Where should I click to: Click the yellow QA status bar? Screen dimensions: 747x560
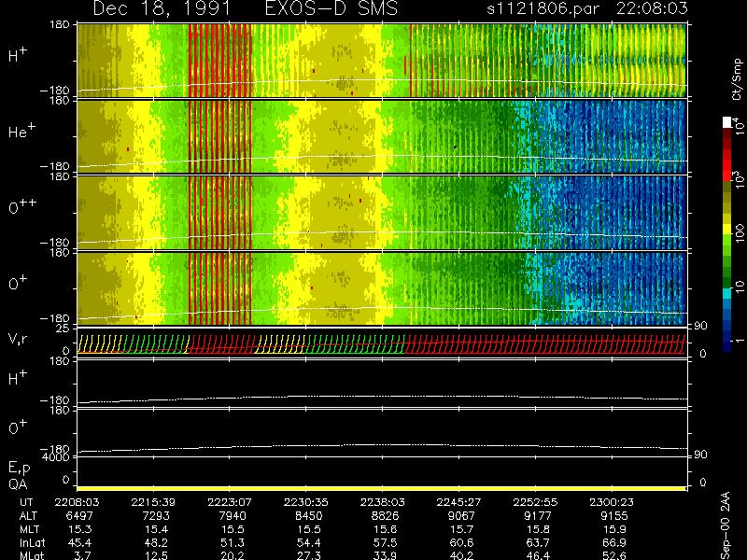click(x=381, y=488)
